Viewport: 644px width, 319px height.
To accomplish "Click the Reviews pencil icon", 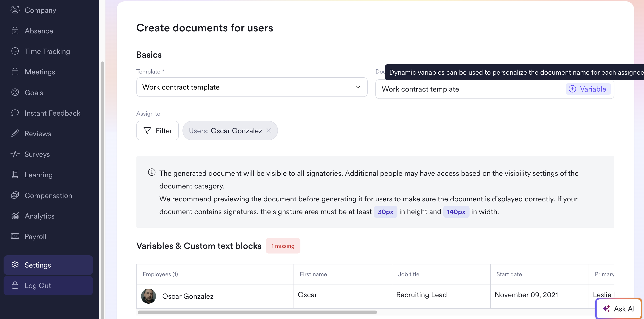I will pos(15,133).
